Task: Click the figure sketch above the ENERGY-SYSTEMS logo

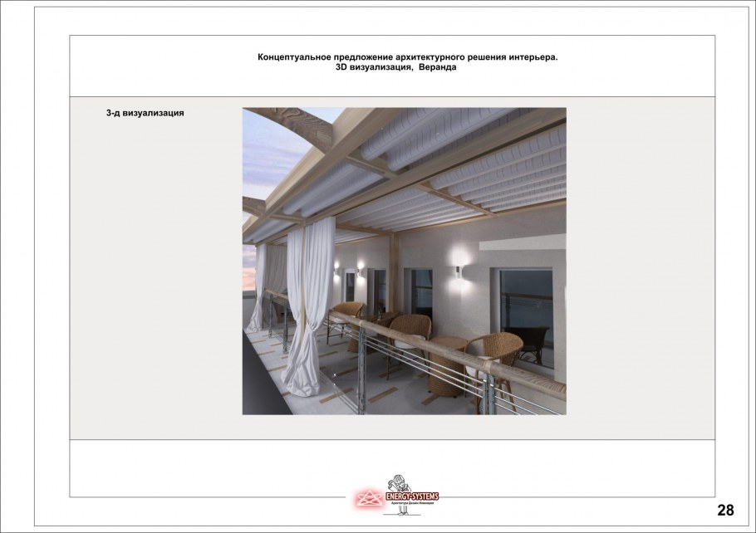Action: click(397, 484)
